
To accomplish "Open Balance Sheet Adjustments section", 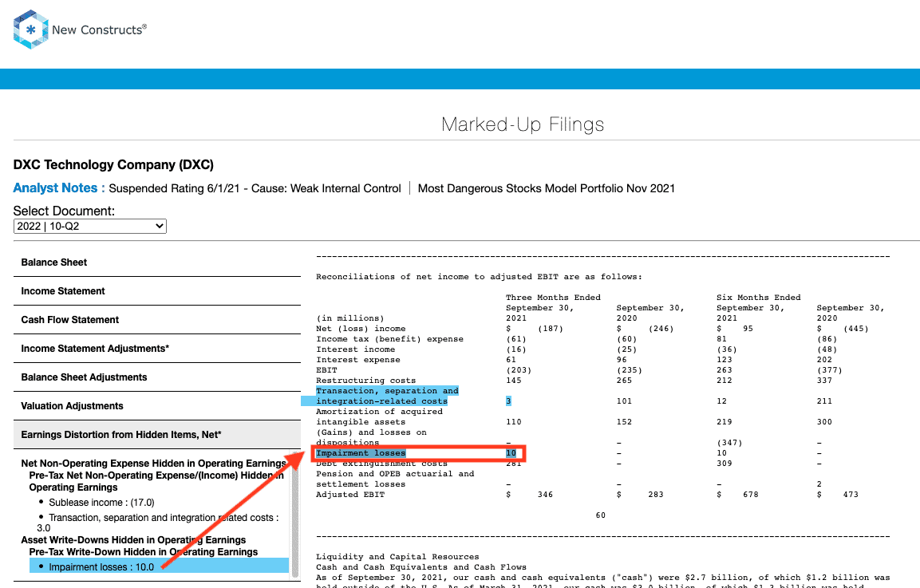I will click(x=156, y=377).
